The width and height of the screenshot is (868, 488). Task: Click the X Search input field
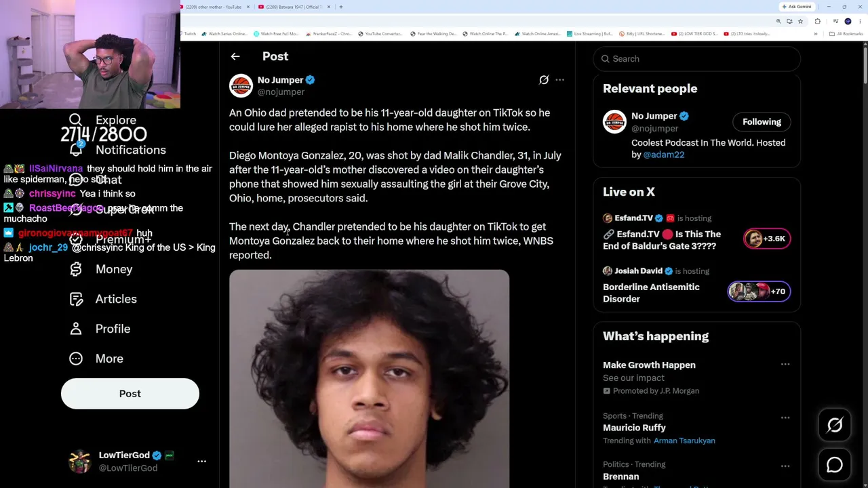(x=697, y=59)
